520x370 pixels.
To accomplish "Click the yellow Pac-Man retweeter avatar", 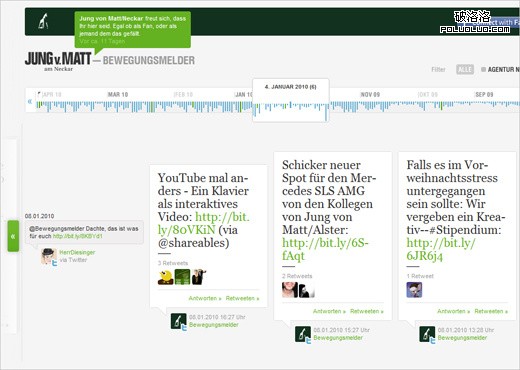I will click(165, 277).
